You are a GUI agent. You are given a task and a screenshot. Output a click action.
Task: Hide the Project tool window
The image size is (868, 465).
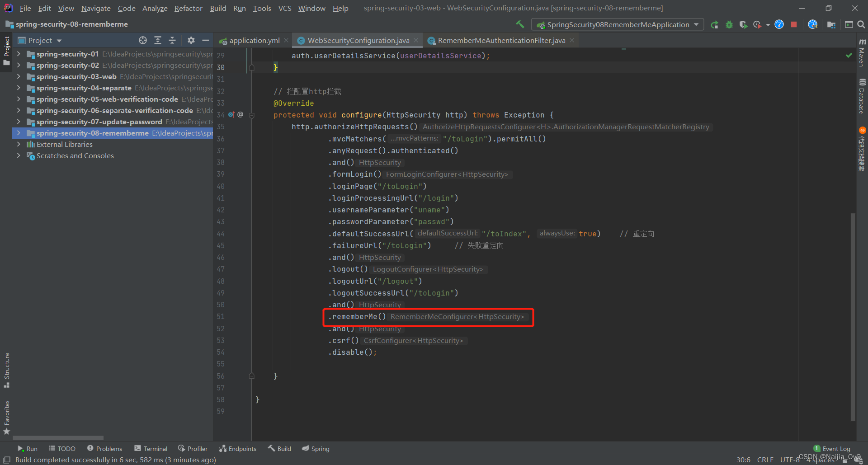pos(206,40)
